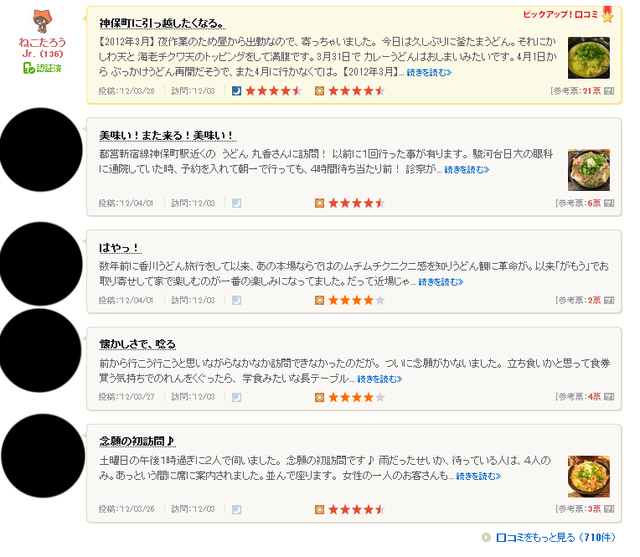The height and width of the screenshot is (557, 640).
Task: Open the ねこたろう Jr. (136) reviewer profile
Action: [x=42, y=47]
